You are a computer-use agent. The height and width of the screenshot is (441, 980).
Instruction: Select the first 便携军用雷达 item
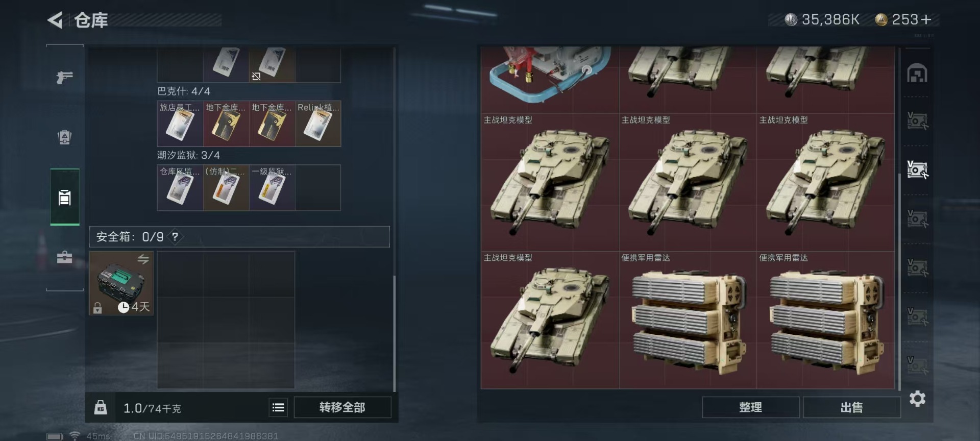(688, 320)
